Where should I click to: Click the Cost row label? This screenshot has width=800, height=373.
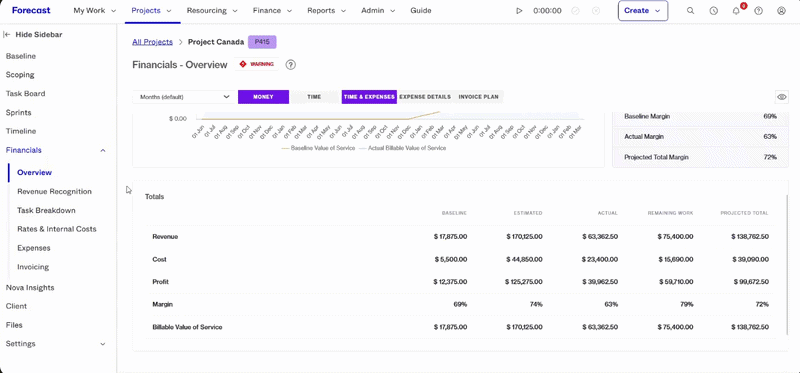[160, 259]
